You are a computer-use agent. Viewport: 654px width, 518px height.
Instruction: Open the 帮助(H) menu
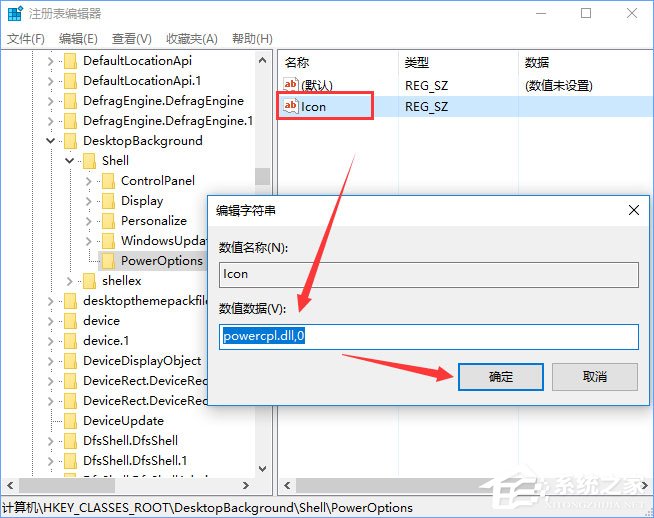click(252, 39)
